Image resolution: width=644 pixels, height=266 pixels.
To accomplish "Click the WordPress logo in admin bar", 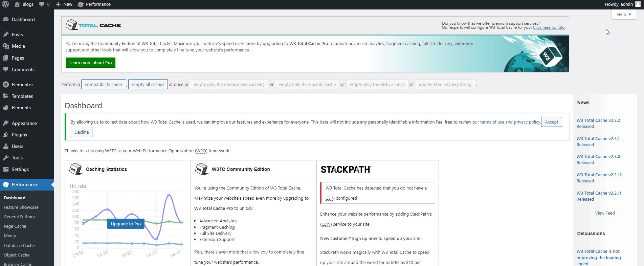I will coord(5,4).
